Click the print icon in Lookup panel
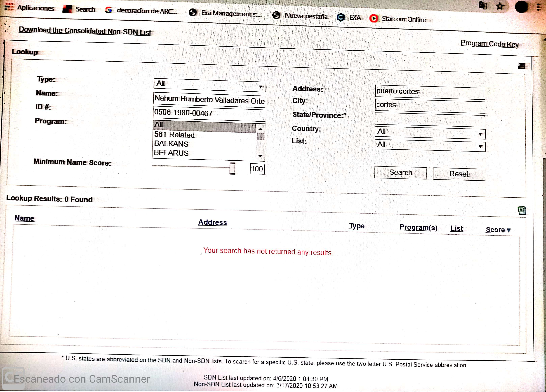This screenshot has height=392, width=546. click(x=521, y=66)
